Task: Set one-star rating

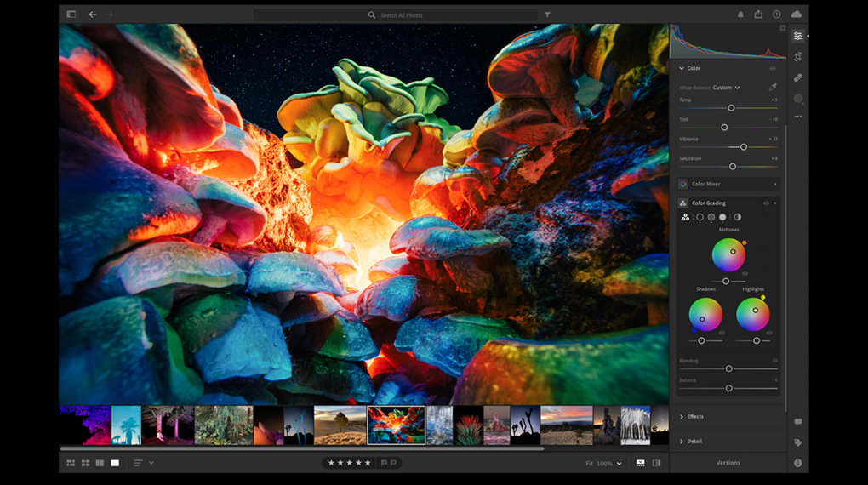Action: pos(331,463)
